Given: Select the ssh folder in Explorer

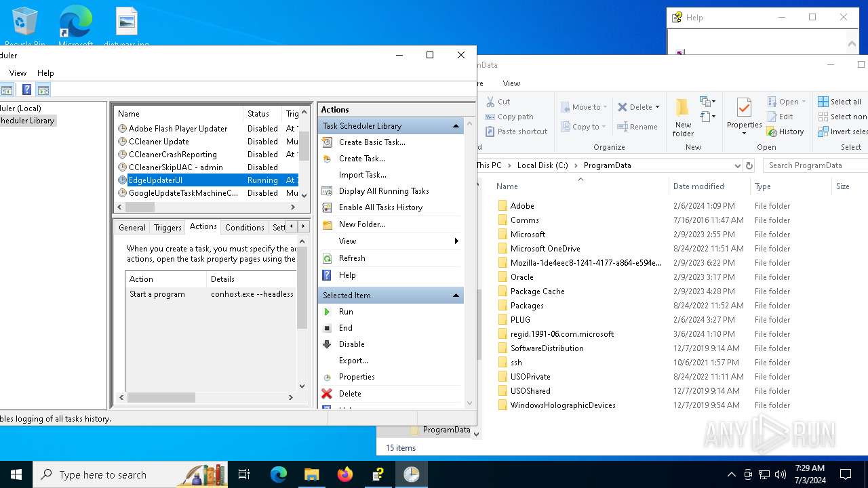Looking at the screenshot, I should 516,363.
